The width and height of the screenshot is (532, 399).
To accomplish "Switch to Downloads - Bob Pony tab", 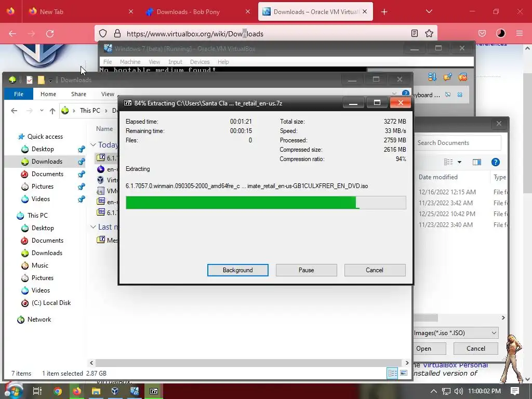I will click(x=198, y=11).
